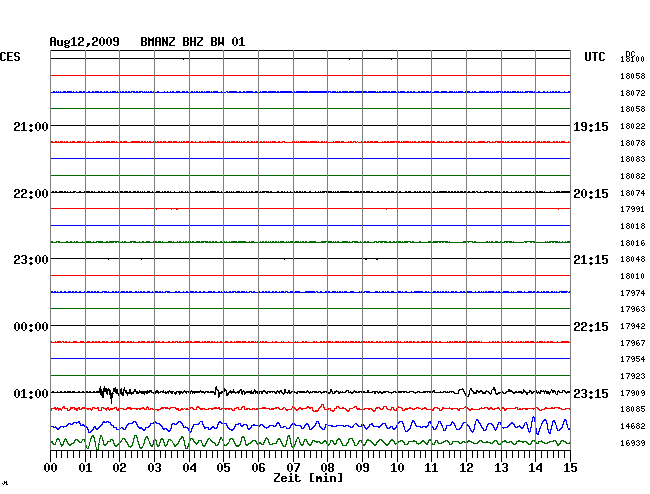Click minute 06 on the time axis
The image size is (650, 494).
pyautogui.click(x=258, y=468)
